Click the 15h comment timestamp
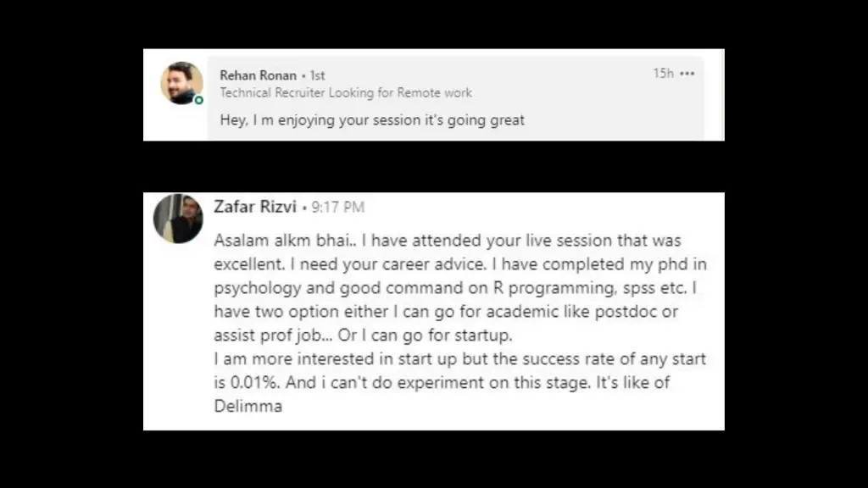Viewport: 868px width, 488px height. (x=663, y=74)
